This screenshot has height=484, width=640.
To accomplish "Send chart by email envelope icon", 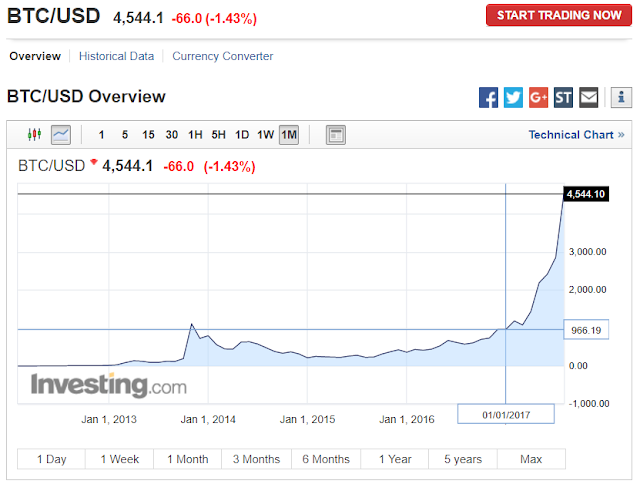I will click(x=589, y=98).
